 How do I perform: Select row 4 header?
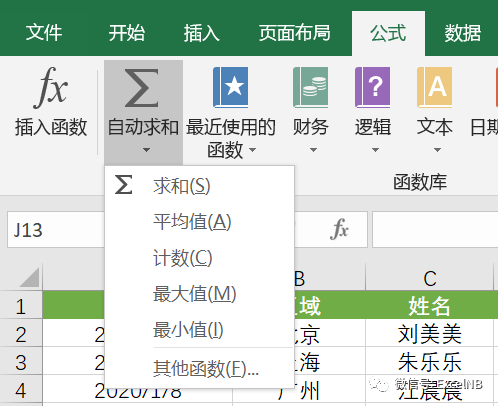[21, 389]
